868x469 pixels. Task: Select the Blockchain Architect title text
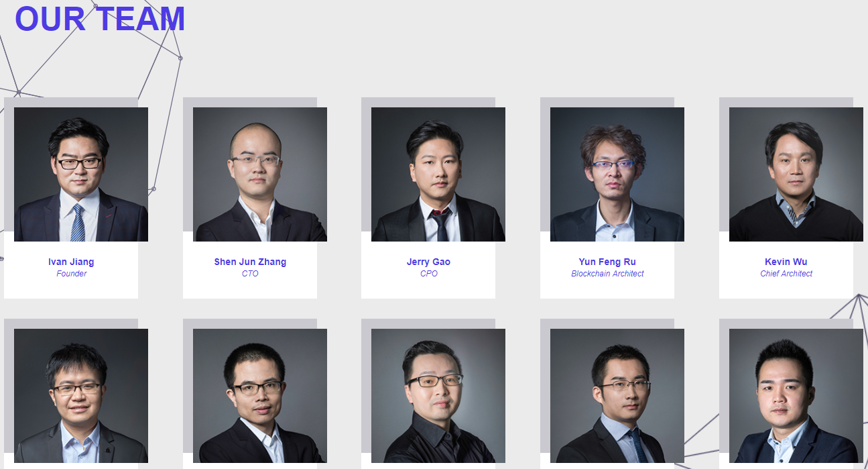tap(607, 274)
